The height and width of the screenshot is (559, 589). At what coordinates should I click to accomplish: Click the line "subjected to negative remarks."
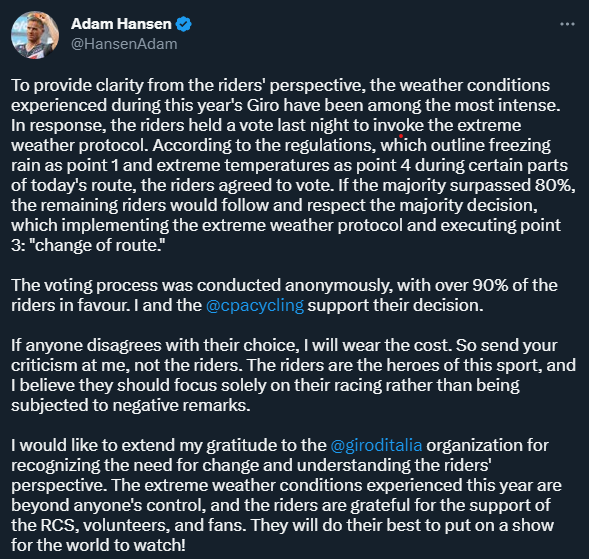tap(130, 405)
